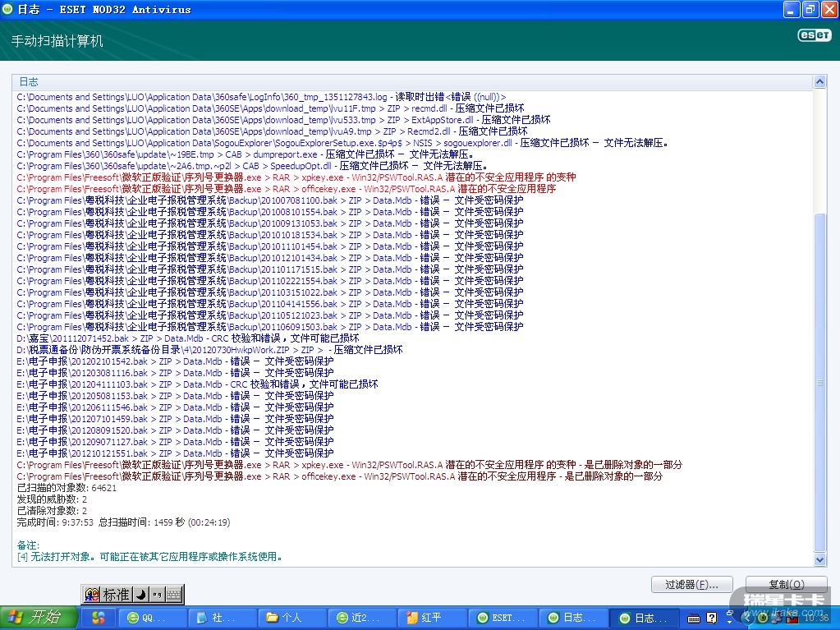This screenshot has height=630, width=840.
Task: Open the soft keyboard from the IME bar
Action: pyautogui.click(x=174, y=594)
